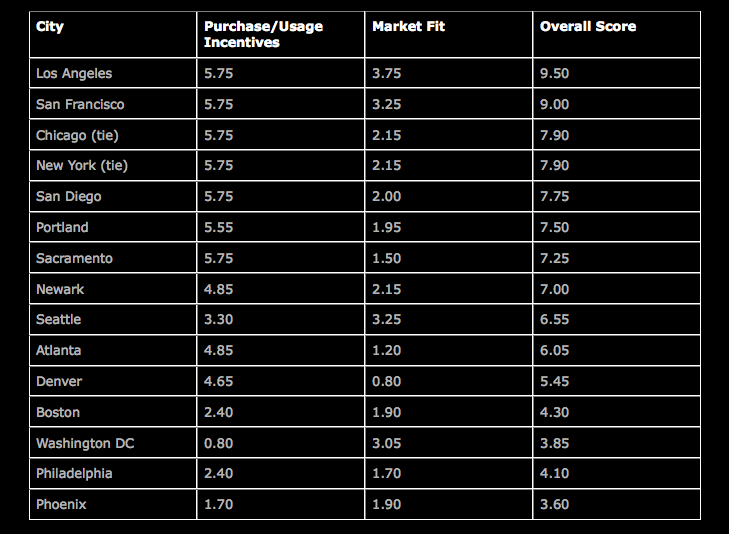Click the Purchase/Usage Incentives column header
This screenshot has width=729, height=534.
tap(263, 34)
